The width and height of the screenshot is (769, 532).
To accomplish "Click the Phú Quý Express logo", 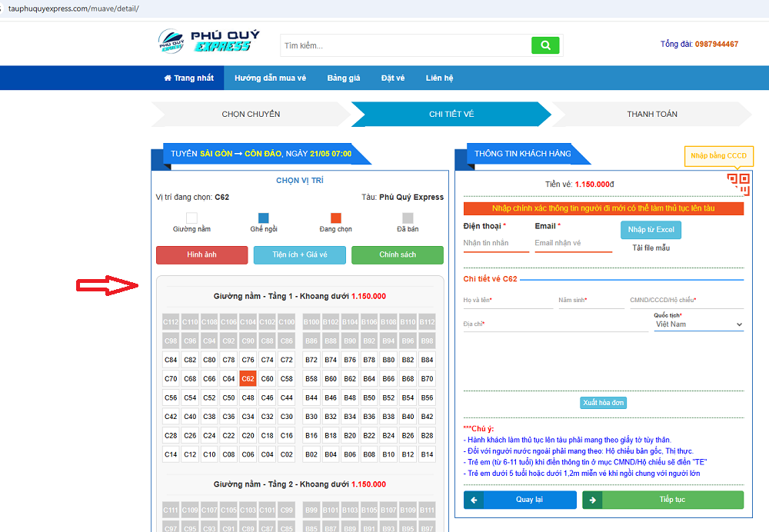I will (x=208, y=42).
